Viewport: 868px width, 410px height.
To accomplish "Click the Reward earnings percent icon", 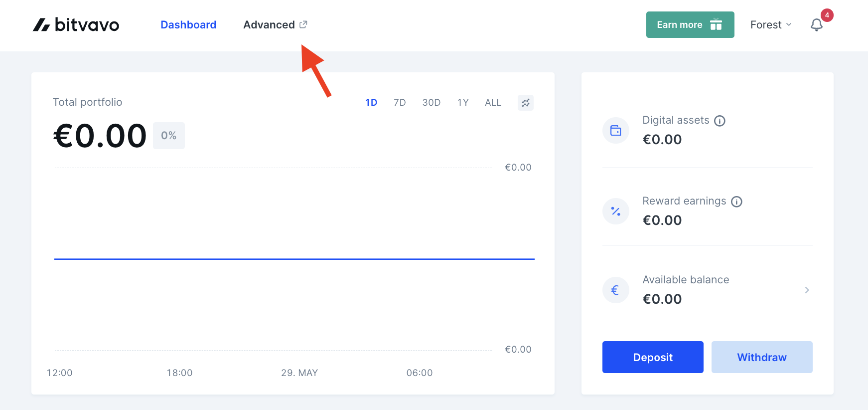I will (616, 211).
